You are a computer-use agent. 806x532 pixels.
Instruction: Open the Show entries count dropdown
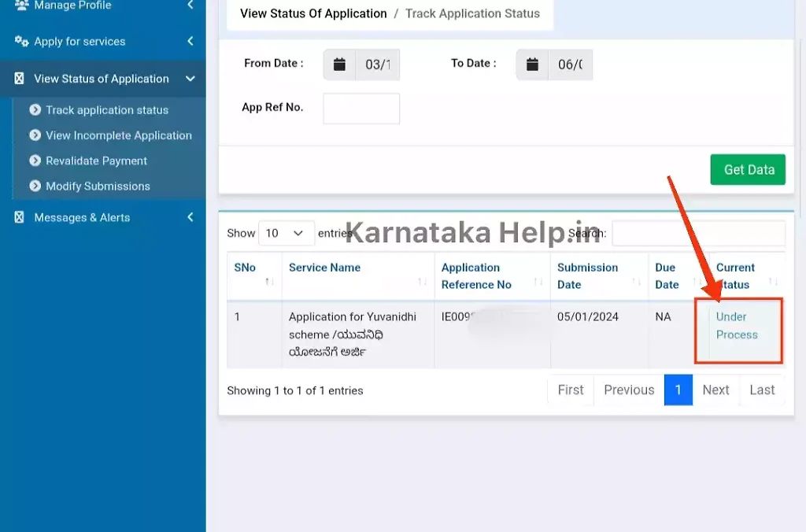[286, 234]
